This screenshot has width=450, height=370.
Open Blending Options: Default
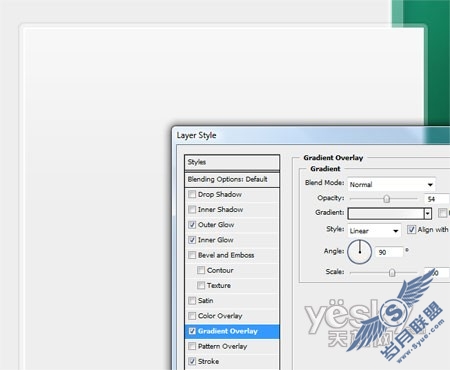(x=232, y=179)
